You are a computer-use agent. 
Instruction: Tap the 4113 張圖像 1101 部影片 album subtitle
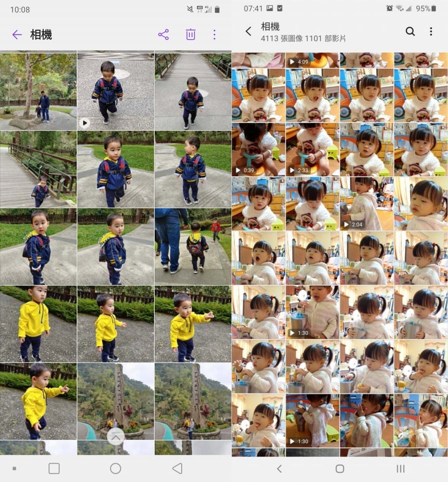pyautogui.click(x=303, y=38)
